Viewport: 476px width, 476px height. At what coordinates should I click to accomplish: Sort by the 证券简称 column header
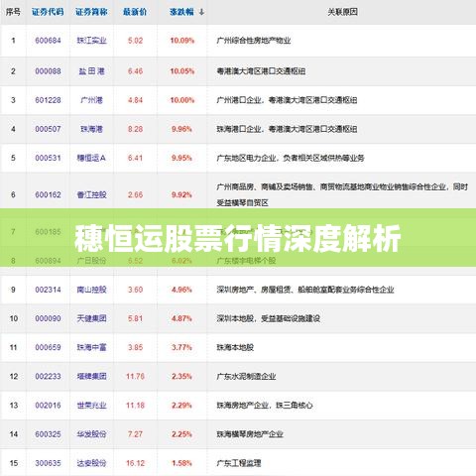(x=91, y=12)
